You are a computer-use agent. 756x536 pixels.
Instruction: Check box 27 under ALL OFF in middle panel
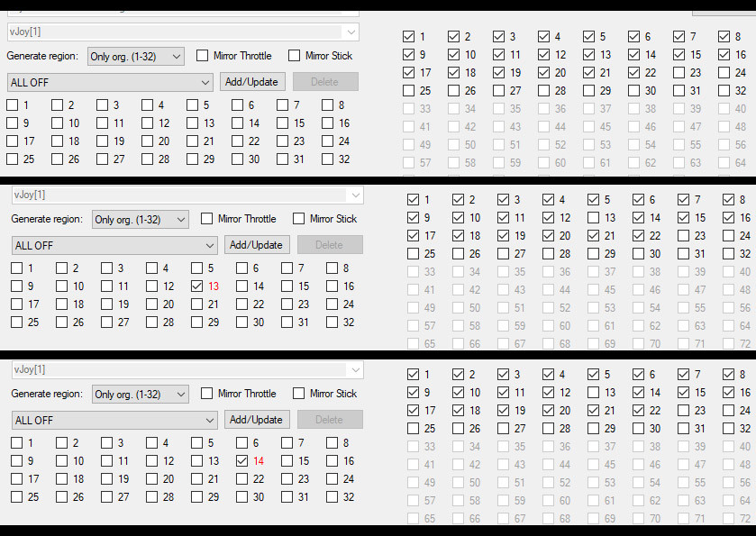[x=106, y=322]
